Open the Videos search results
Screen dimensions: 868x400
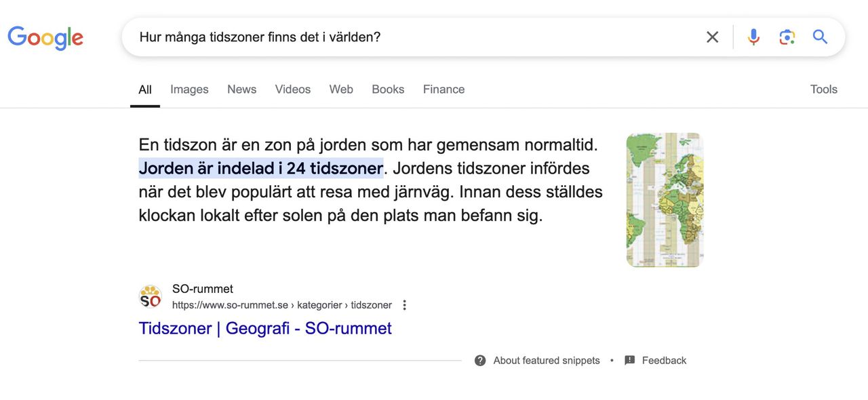pos(292,89)
